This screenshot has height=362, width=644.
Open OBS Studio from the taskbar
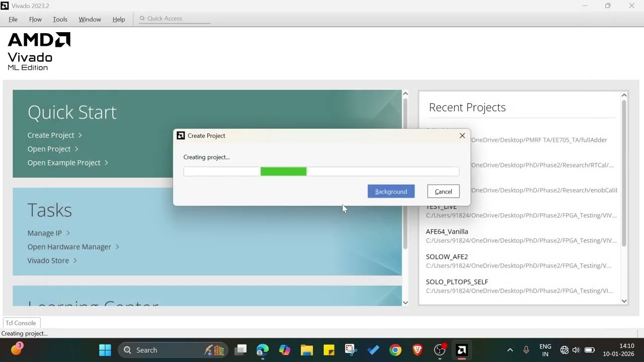click(440, 350)
